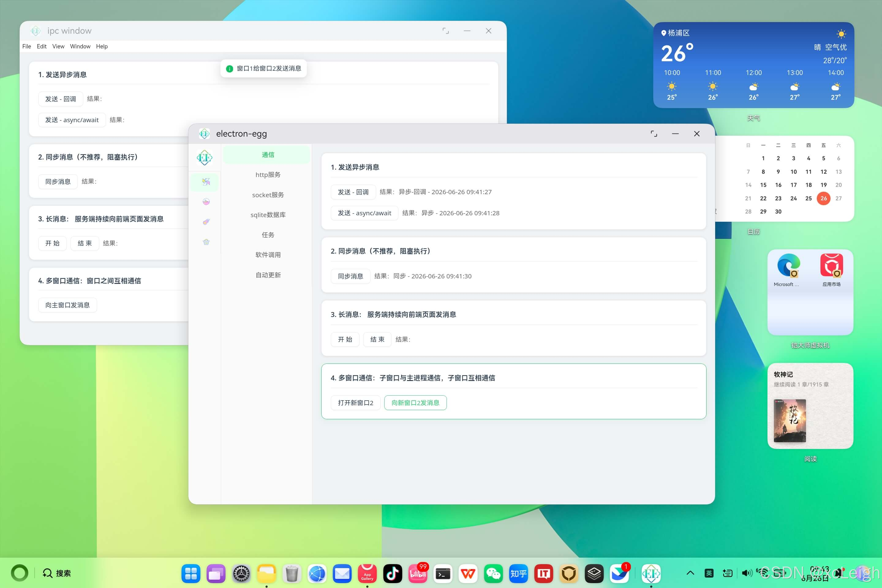
Task: Launch the blue globe browser dock icon
Action: (x=317, y=573)
